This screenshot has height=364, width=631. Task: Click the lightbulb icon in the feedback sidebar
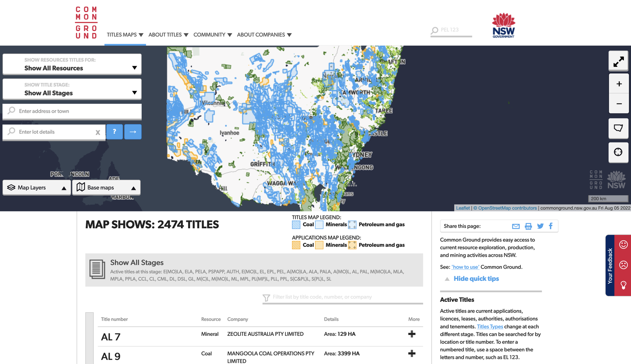(x=623, y=286)
